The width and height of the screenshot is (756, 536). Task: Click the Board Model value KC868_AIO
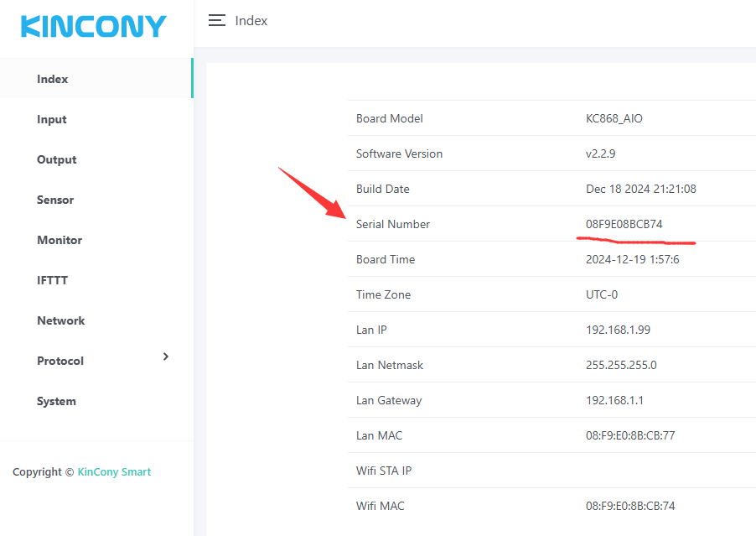point(614,118)
